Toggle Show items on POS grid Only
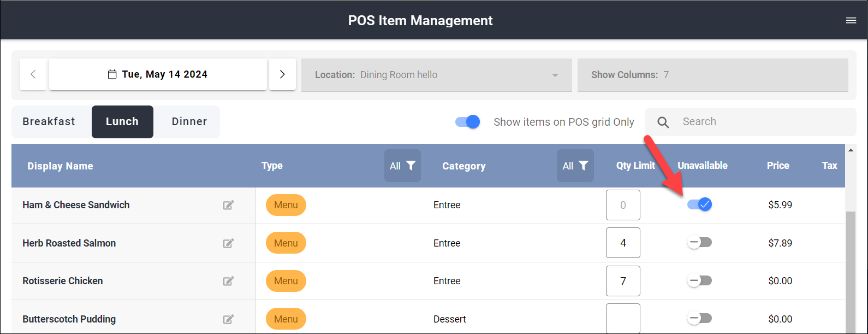 [467, 122]
